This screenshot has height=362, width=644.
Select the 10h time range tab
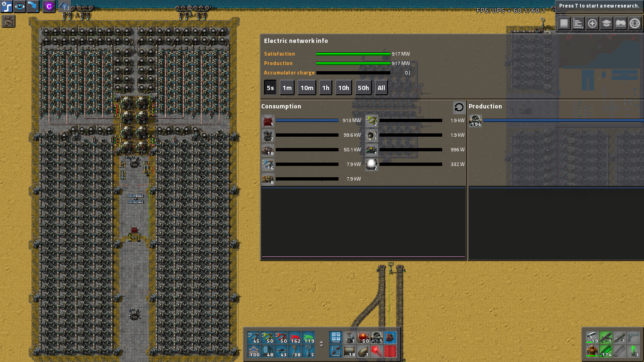coord(344,88)
